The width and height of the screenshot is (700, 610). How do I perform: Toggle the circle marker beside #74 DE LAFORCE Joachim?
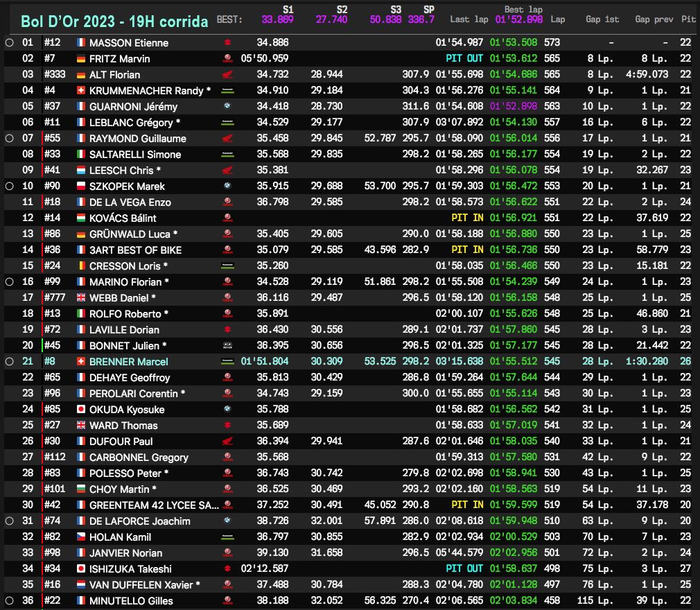click(10, 521)
